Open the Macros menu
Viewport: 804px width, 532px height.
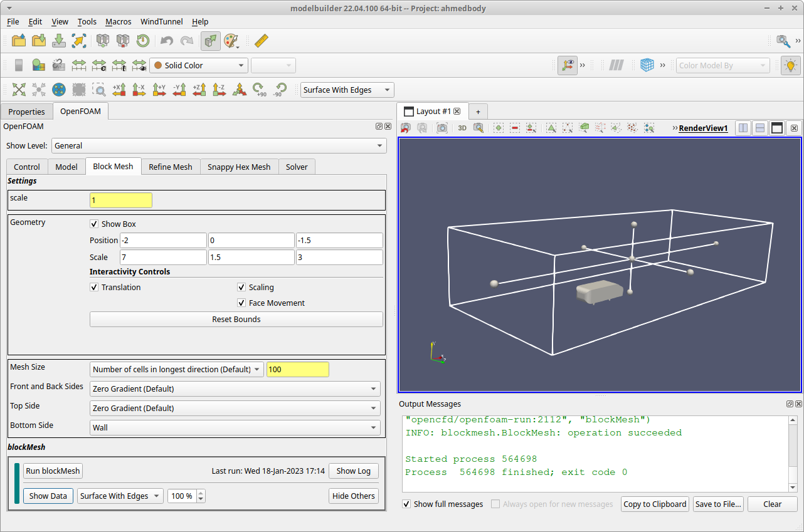coord(119,21)
